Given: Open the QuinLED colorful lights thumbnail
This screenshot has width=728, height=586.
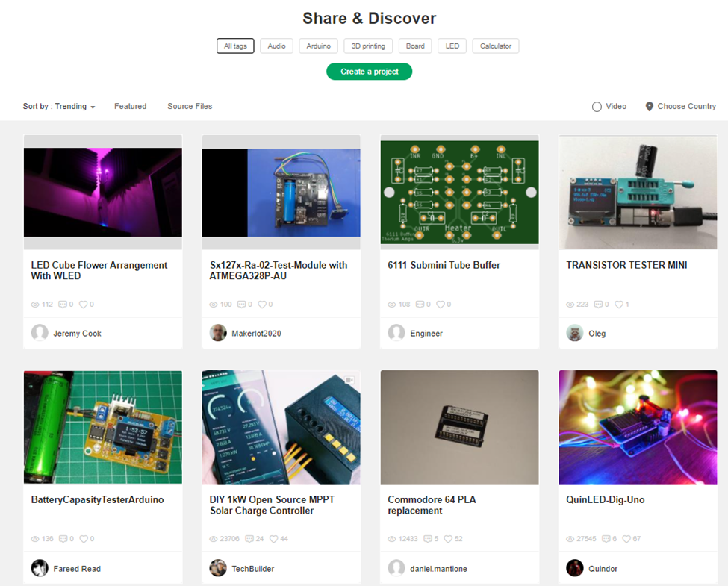Looking at the screenshot, I should point(638,427).
